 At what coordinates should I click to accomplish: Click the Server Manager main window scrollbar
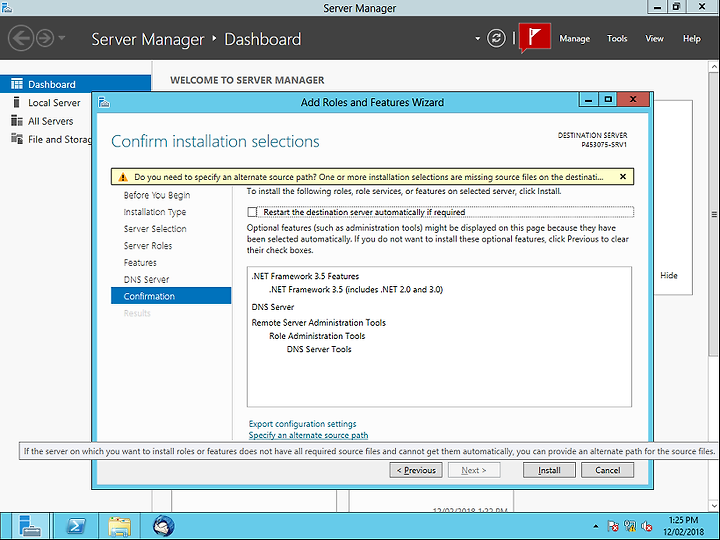pyautogui.click(x=714, y=214)
